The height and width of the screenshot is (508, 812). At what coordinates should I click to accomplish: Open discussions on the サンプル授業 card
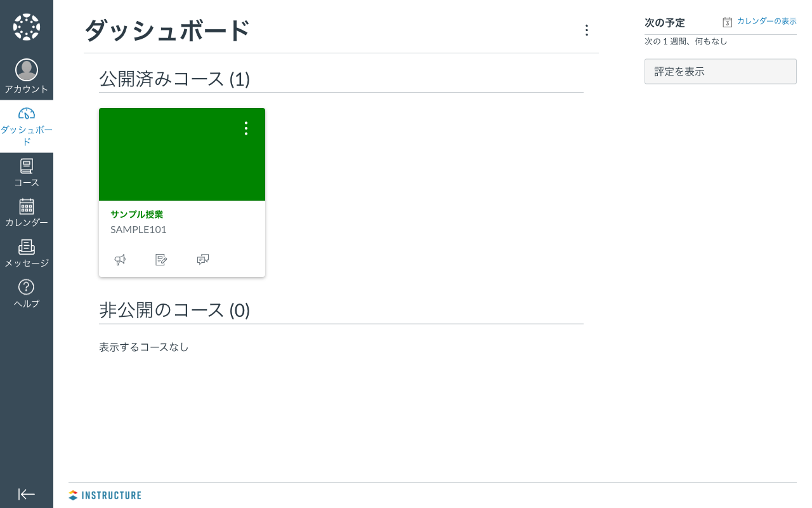(202, 260)
